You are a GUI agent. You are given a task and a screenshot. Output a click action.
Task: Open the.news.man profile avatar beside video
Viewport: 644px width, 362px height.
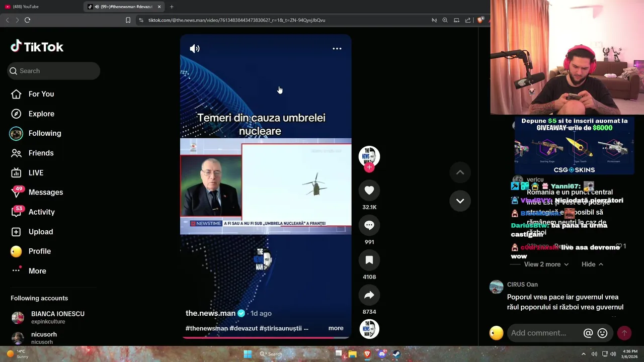[369, 156]
